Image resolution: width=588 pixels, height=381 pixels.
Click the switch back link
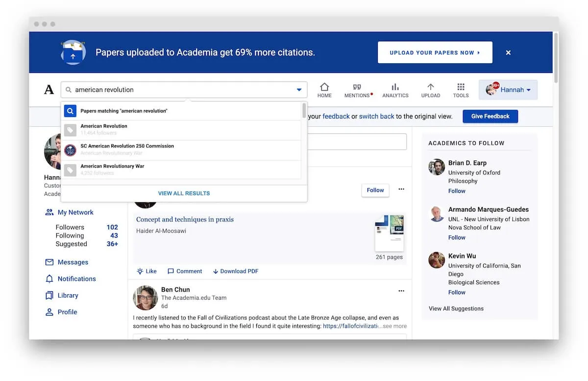[x=377, y=117]
